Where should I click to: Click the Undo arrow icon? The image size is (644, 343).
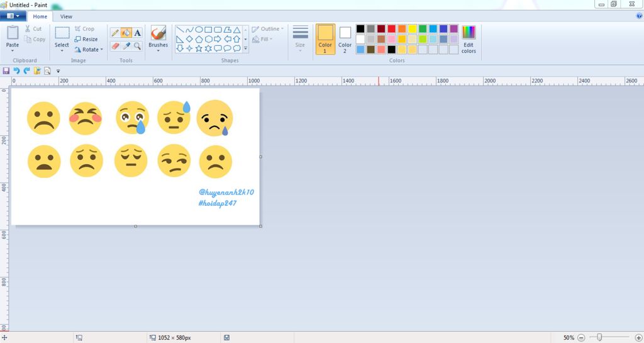click(x=16, y=70)
